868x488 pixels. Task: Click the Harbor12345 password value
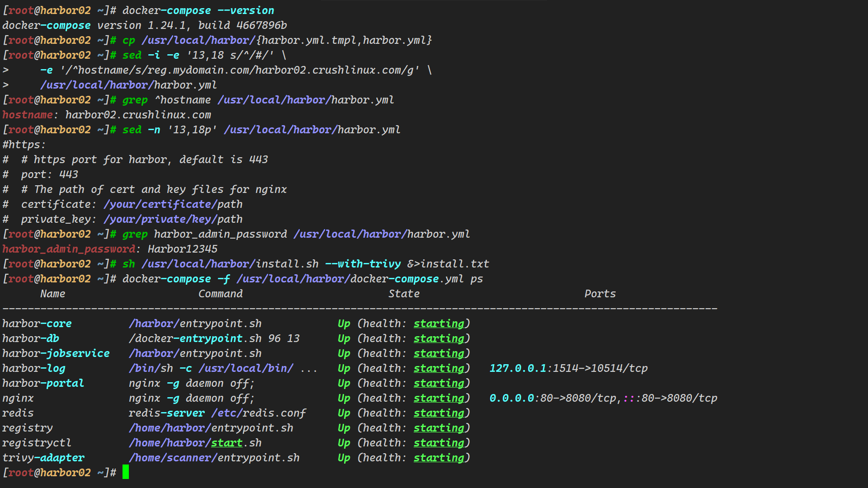pyautogui.click(x=183, y=249)
